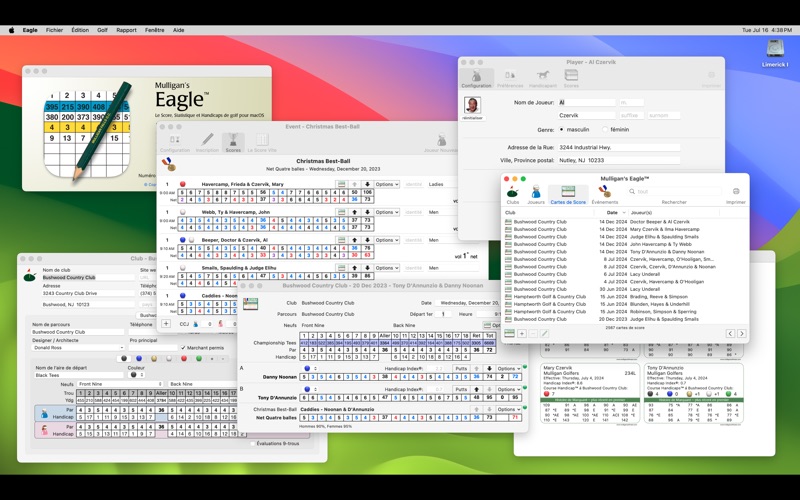Image resolution: width=800 pixels, height=500 pixels.
Task: Click scorecard icon at bottom-left of scorecard list
Action: click(509, 333)
